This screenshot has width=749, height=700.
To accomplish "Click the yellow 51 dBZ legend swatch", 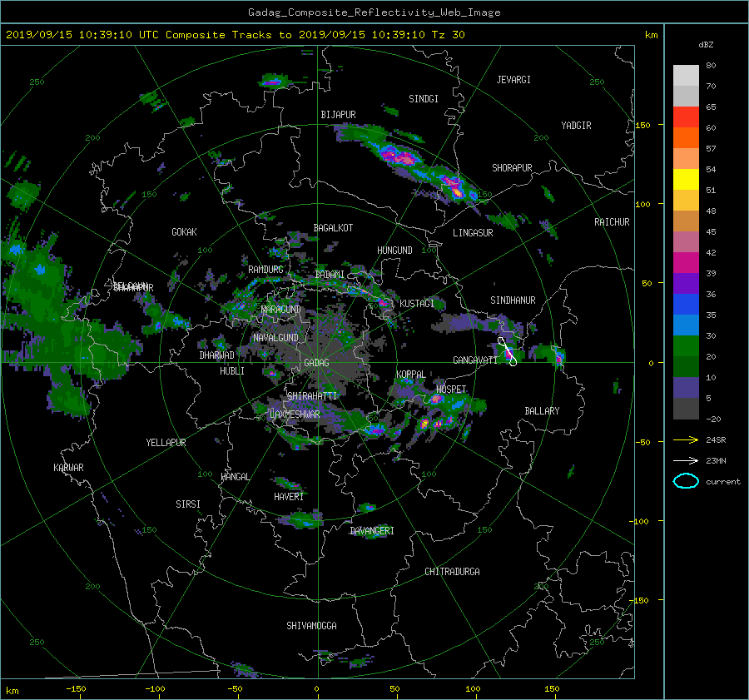I will coord(686,180).
